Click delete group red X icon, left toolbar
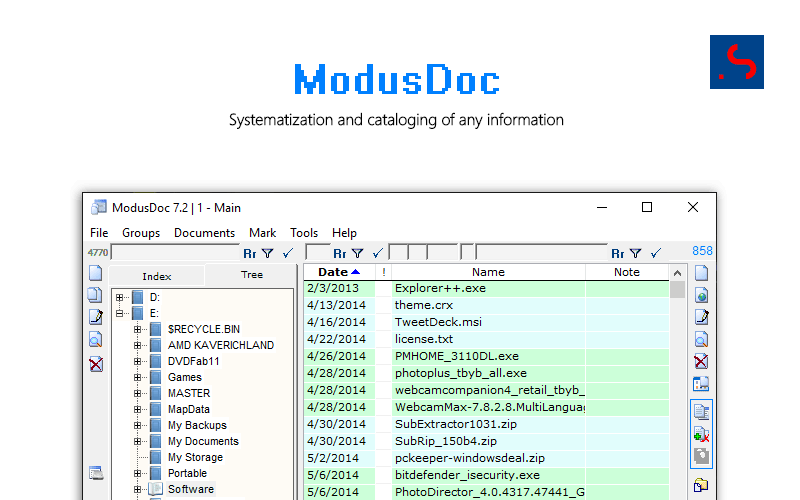Image resolution: width=800 pixels, height=500 pixels. pyautogui.click(x=96, y=364)
